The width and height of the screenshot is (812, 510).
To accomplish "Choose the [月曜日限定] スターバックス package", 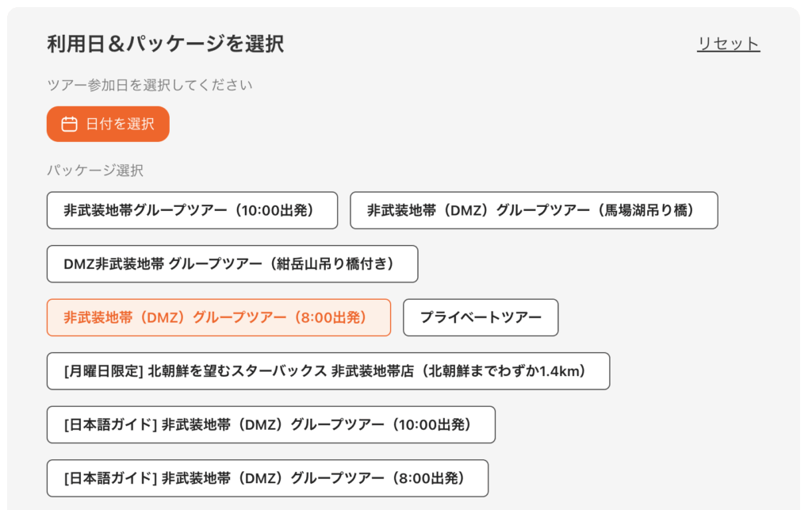I will click(x=328, y=371).
